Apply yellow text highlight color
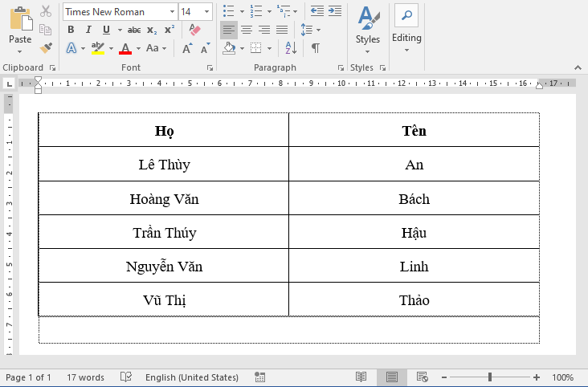This screenshot has width=588, height=387. pyautogui.click(x=98, y=48)
